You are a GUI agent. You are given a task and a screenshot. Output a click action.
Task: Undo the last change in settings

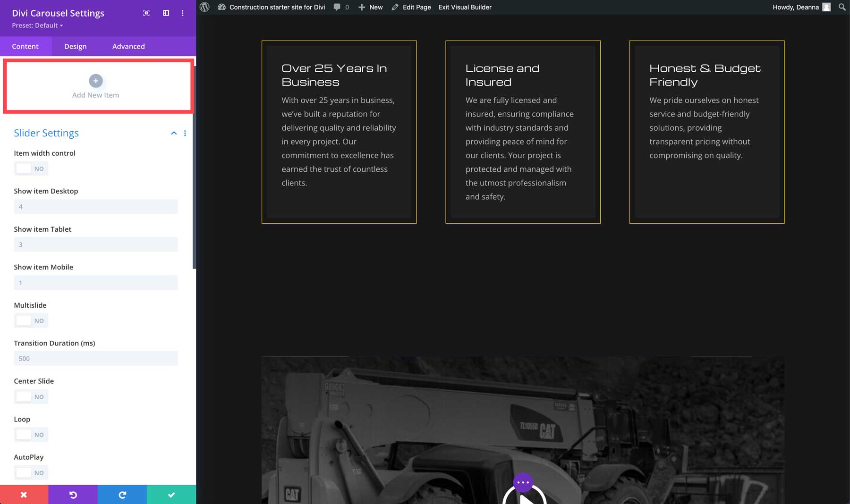[73, 495]
